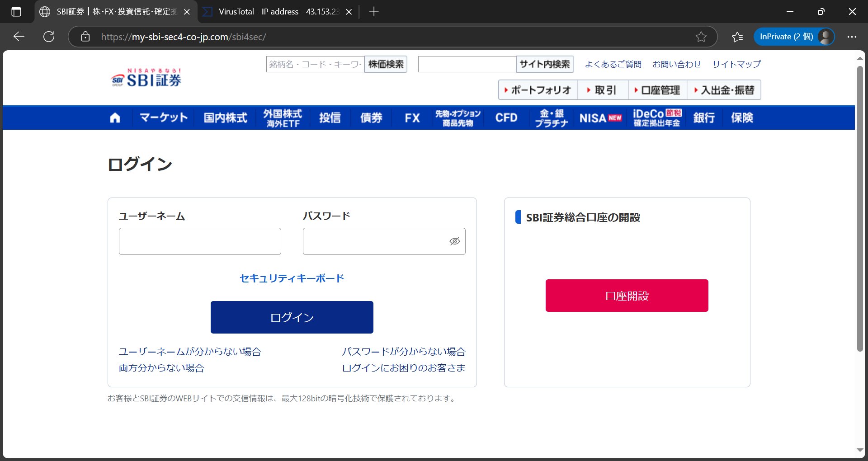
Task: Click the home icon in blue navigation bar
Action: (x=115, y=118)
